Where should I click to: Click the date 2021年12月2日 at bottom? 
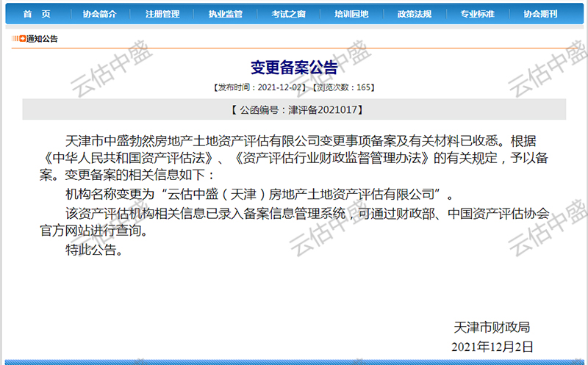click(x=492, y=347)
